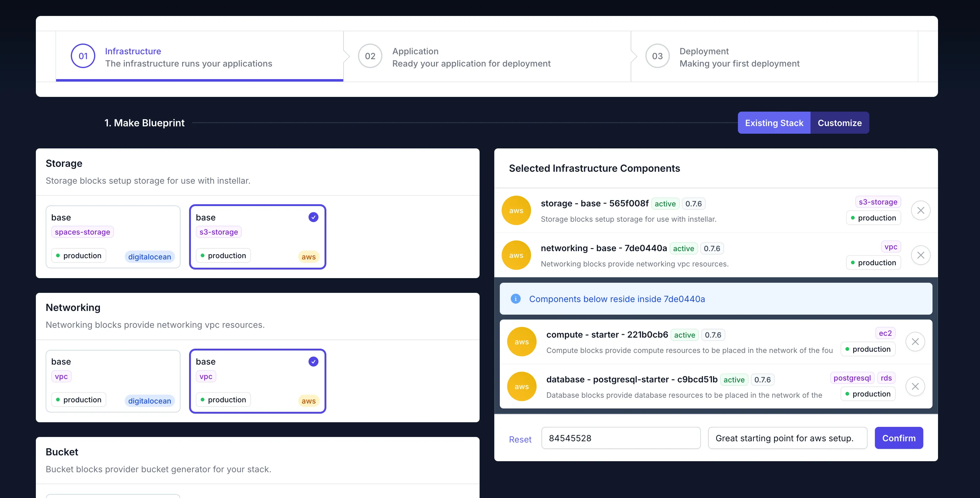980x498 pixels.
Task: Select the spaces-storage base card
Action: (x=113, y=237)
